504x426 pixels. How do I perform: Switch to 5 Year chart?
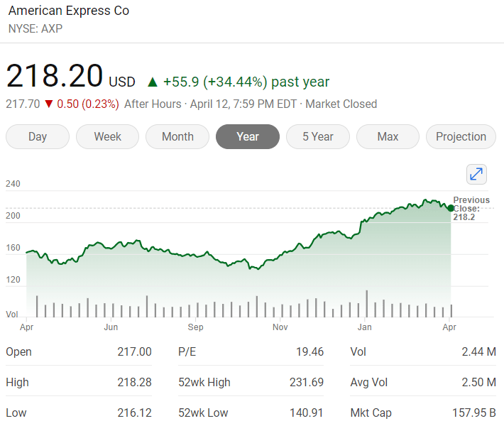click(x=317, y=136)
